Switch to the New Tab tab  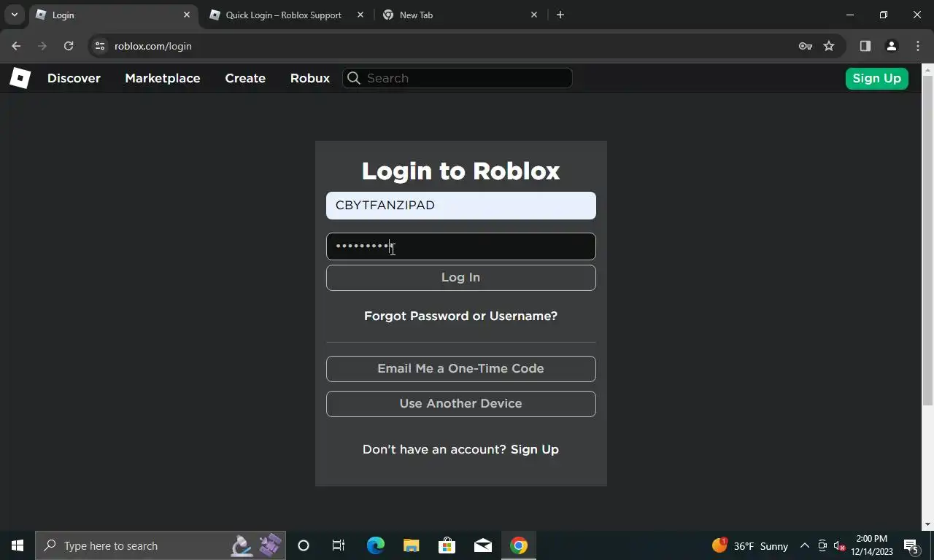coord(460,15)
